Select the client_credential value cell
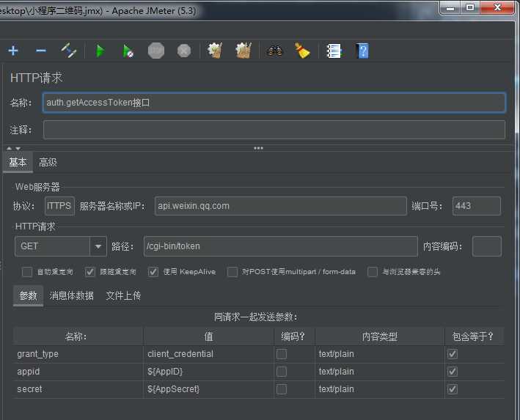520x420 pixels. [x=208, y=354]
